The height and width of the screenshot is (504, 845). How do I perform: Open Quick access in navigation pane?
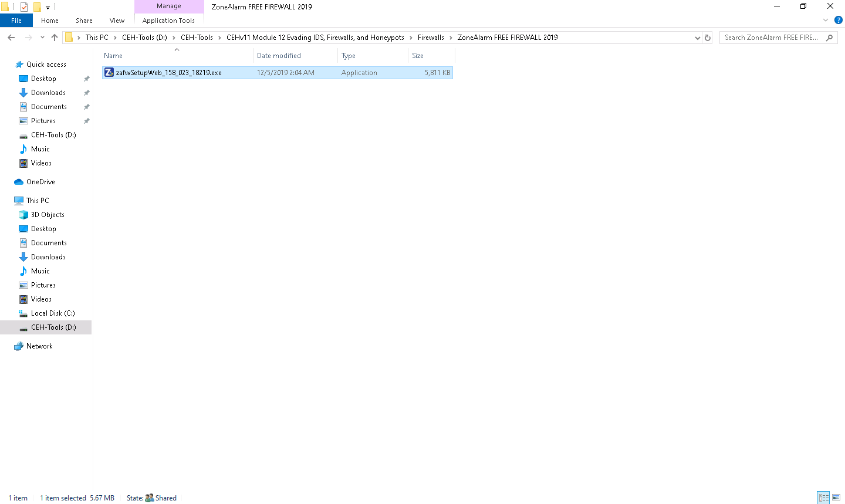(46, 65)
